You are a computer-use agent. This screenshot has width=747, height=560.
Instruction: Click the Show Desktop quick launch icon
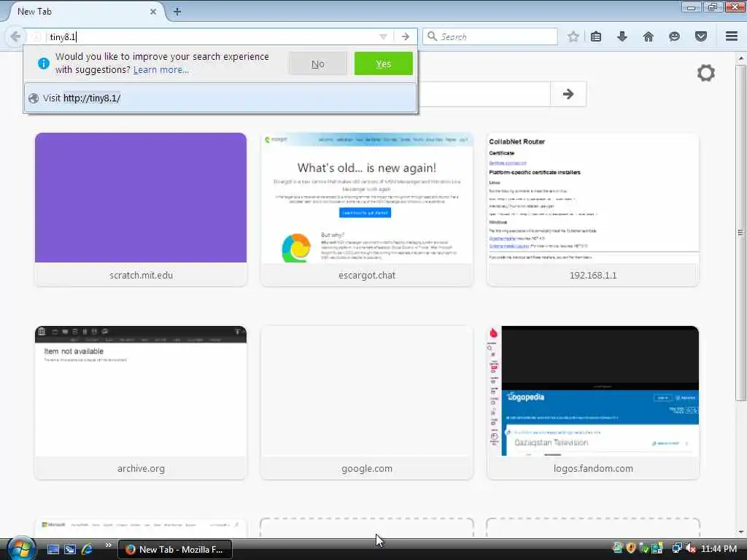[53, 549]
